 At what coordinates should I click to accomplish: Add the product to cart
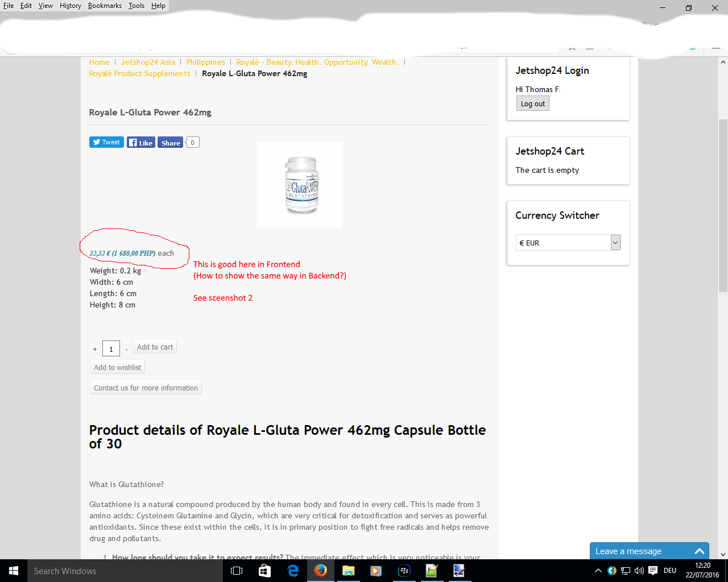[x=155, y=347]
